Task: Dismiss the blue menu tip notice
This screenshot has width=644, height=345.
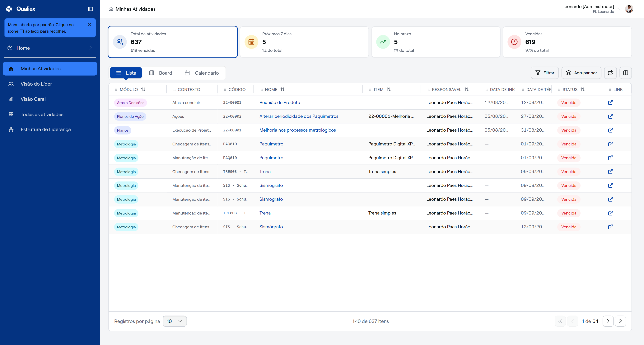Action: tap(90, 25)
